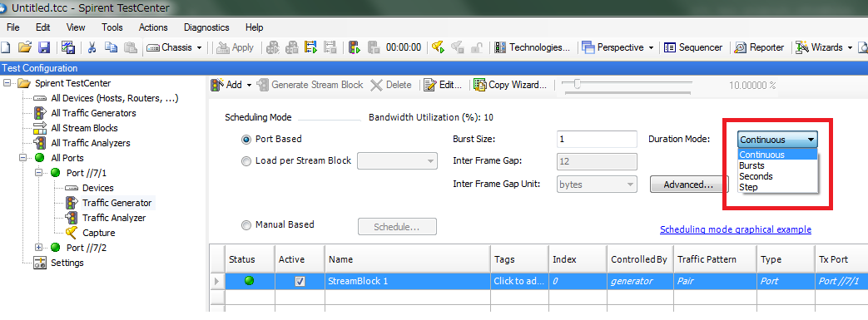Viewport: 868px width, 320px height.
Task: Open the Actions menu
Action: point(153,27)
